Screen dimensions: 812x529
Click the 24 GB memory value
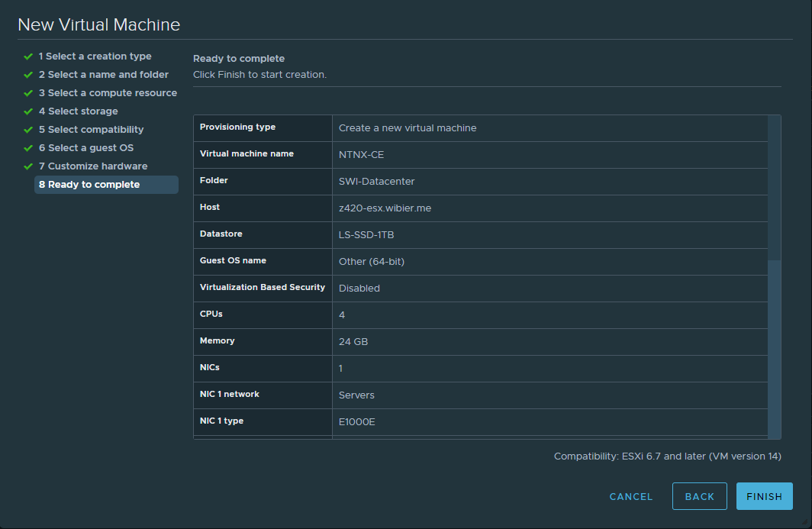tap(353, 342)
